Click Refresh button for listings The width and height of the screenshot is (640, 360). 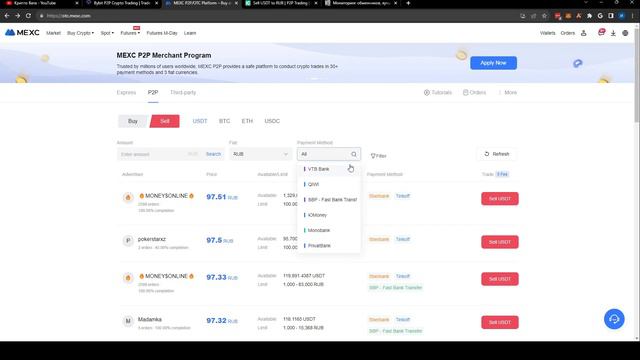pyautogui.click(x=497, y=154)
